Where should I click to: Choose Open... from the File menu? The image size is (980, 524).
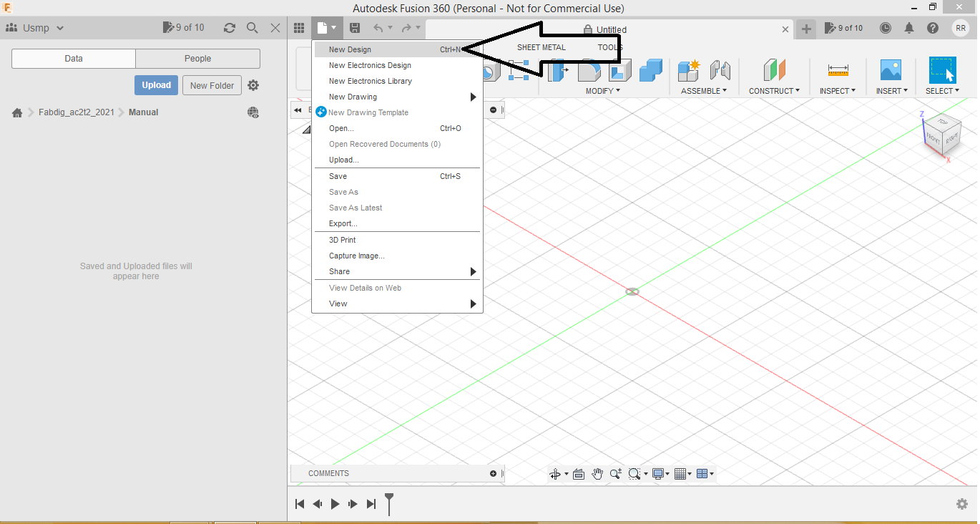[397, 128]
